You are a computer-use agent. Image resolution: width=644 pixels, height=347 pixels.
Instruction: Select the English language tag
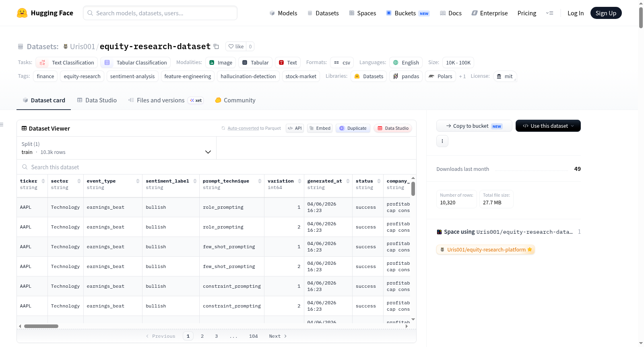point(406,62)
